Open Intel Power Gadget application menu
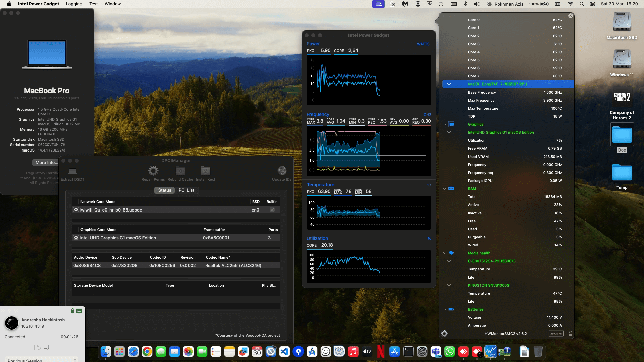Image resolution: width=644 pixels, height=362 pixels. click(x=39, y=4)
